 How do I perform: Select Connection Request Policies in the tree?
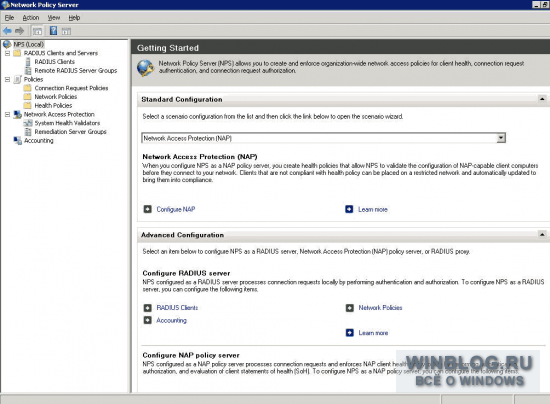tap(71, 88)
